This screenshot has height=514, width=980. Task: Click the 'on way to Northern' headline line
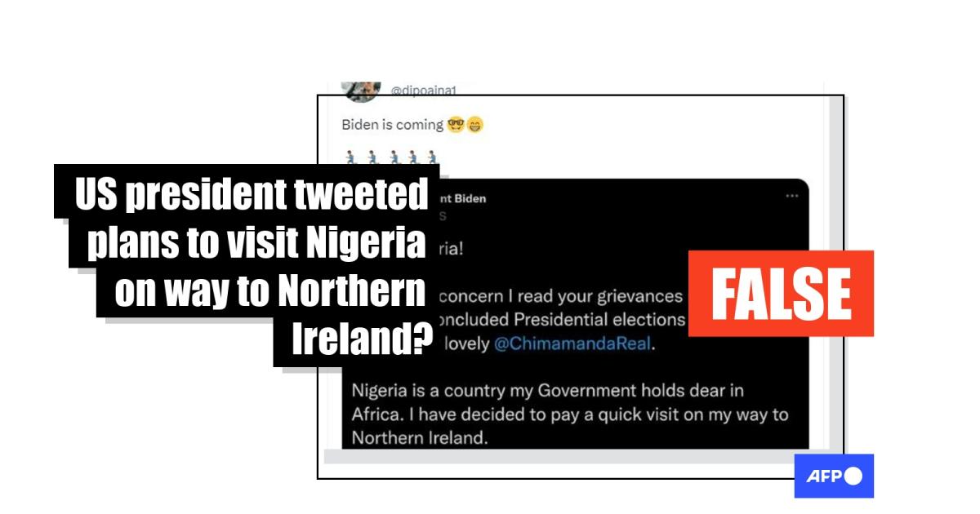coord(270,290)
